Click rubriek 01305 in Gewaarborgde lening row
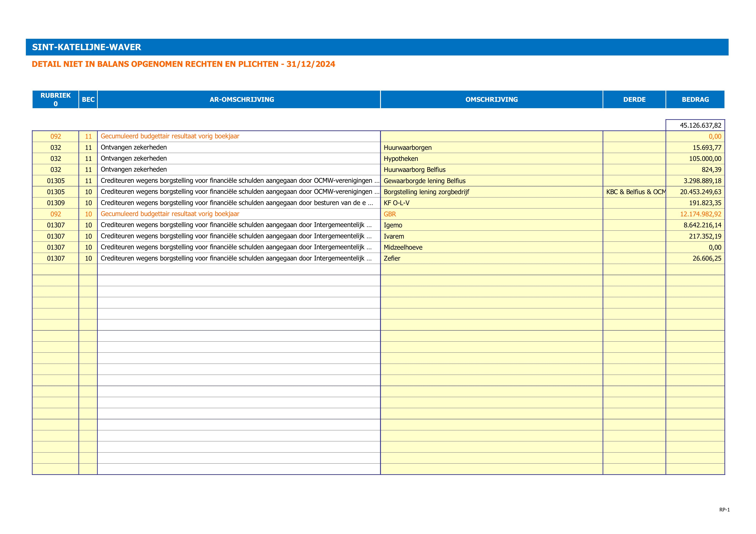The width and height of the screenshot is (756, 534). coord(56,181)
